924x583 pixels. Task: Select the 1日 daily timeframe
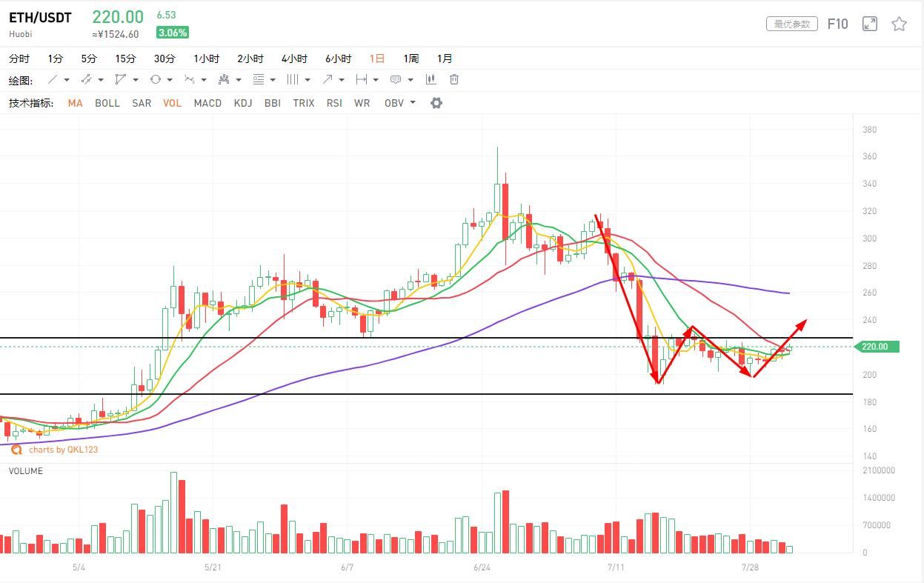(378, 59)
